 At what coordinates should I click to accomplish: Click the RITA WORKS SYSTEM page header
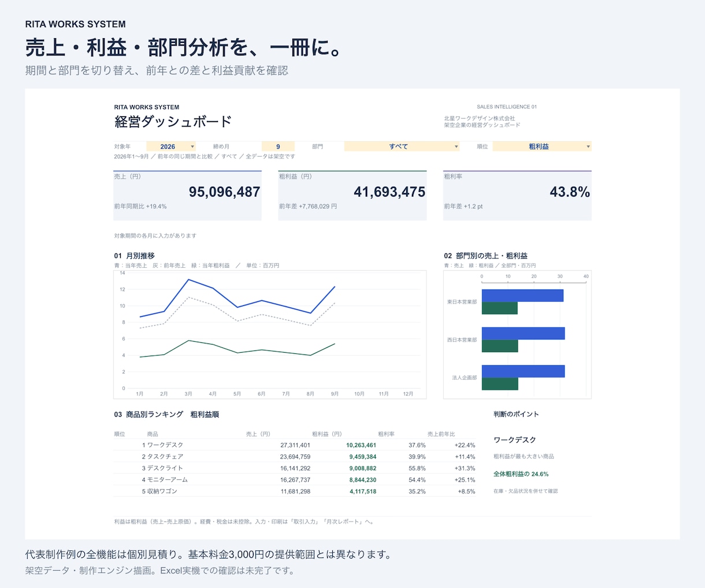tap(76, 24)
